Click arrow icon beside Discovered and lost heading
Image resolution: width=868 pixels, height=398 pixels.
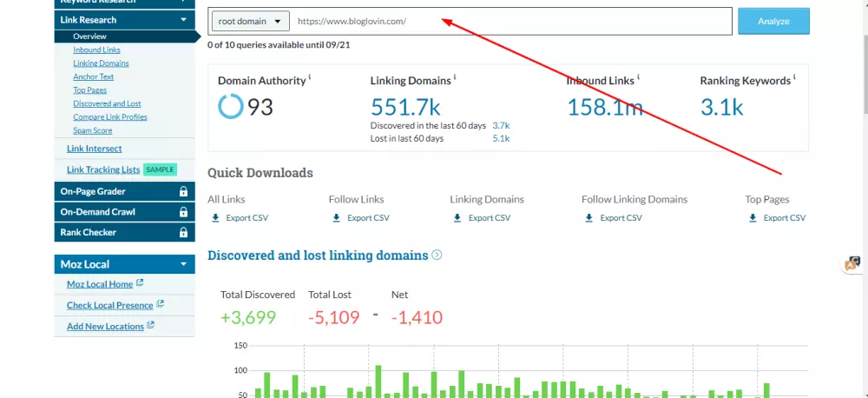(x=437, y=255)
